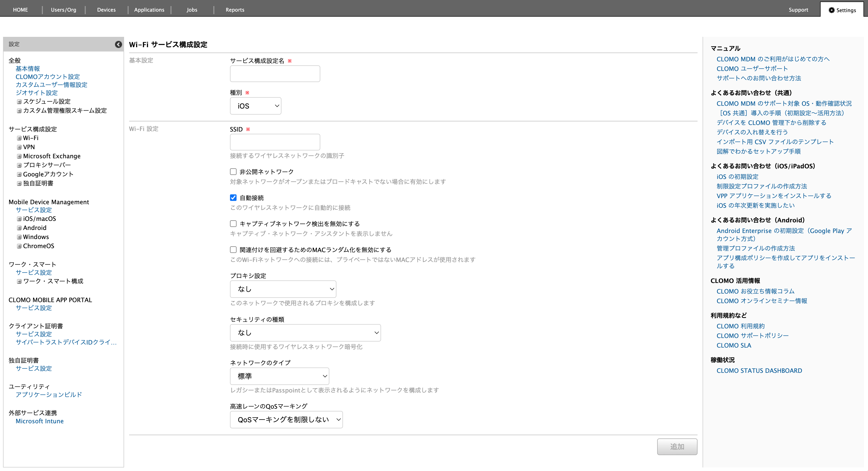Expand the iOS/macOS plus icon

(19, 219)
